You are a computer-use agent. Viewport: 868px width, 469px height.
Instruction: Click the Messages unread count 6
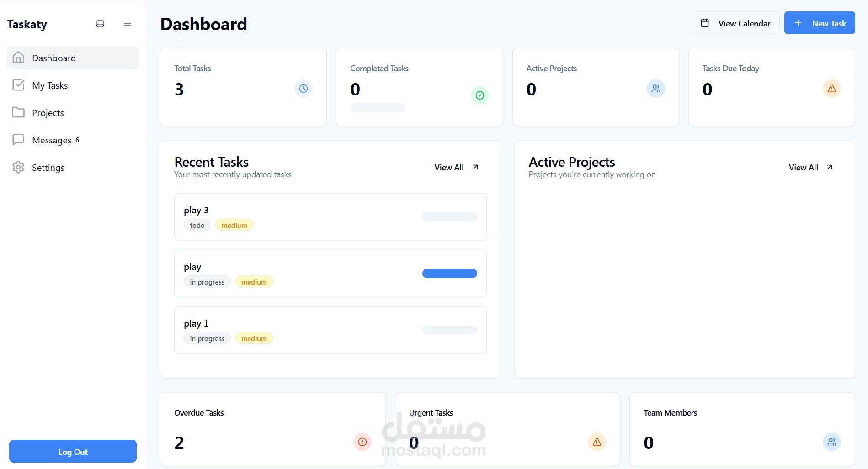77,140
